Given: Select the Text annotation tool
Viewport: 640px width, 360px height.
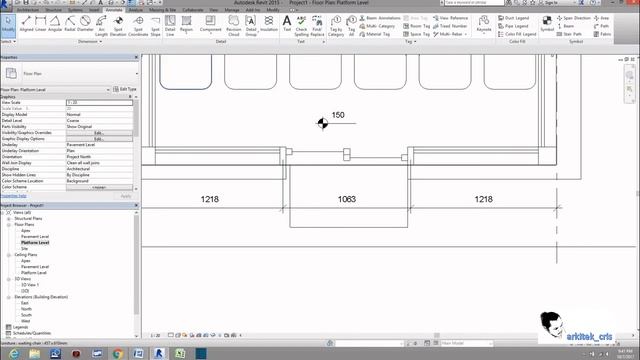Looking at the screenshot, I should coord(287,24).
